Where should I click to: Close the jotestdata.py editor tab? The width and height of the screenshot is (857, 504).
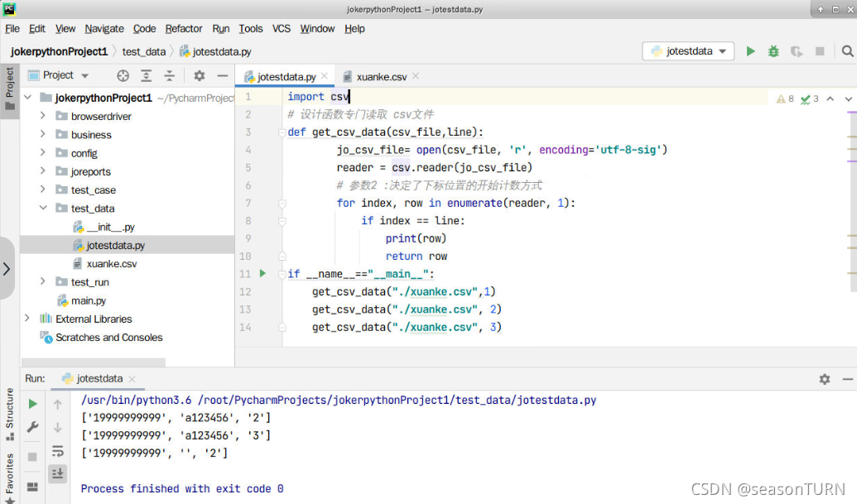coord(325,76)
